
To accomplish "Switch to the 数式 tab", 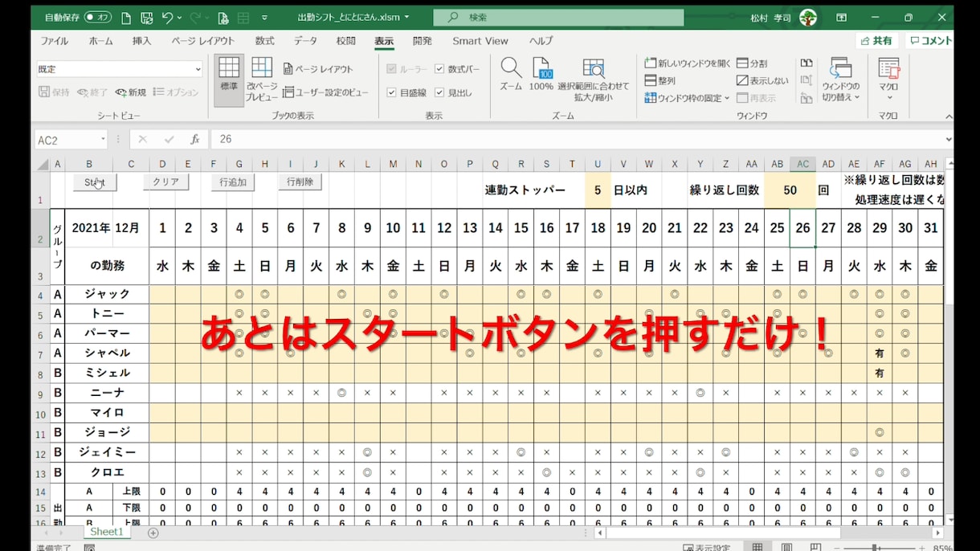I will (265, 41).
